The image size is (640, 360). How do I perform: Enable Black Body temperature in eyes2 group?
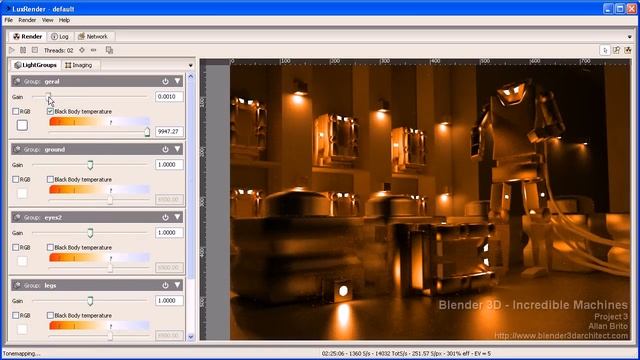[x=50, y=247]
